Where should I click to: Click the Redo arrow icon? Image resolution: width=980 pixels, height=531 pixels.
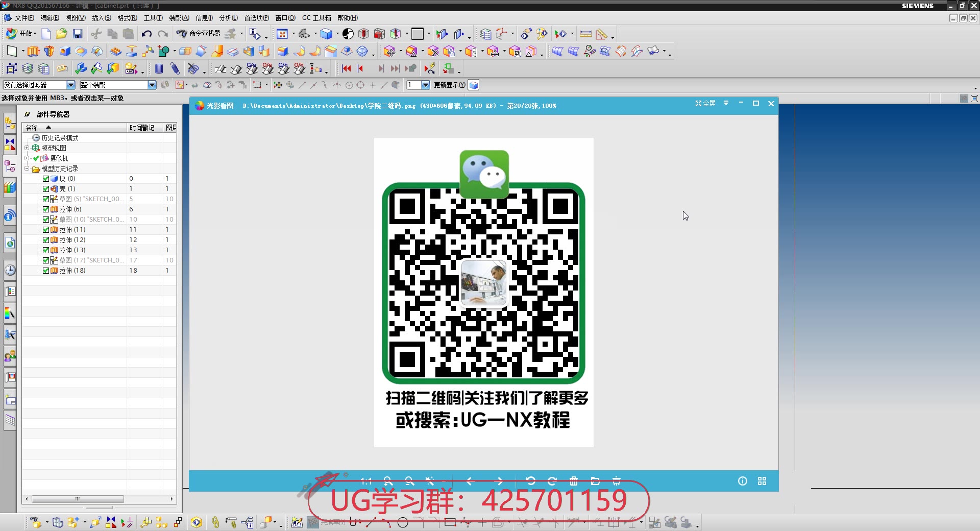pos(163,34)
